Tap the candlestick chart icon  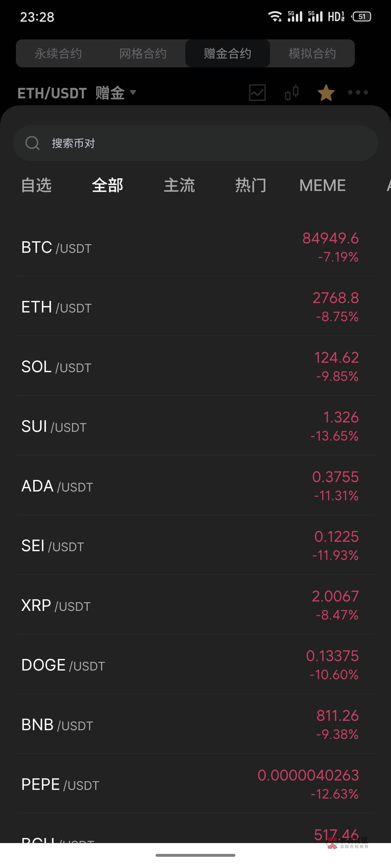pos(292,93)
